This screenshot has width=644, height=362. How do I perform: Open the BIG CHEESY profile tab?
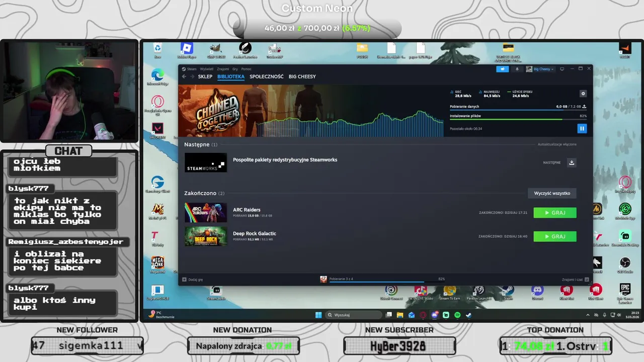point(302,76)
